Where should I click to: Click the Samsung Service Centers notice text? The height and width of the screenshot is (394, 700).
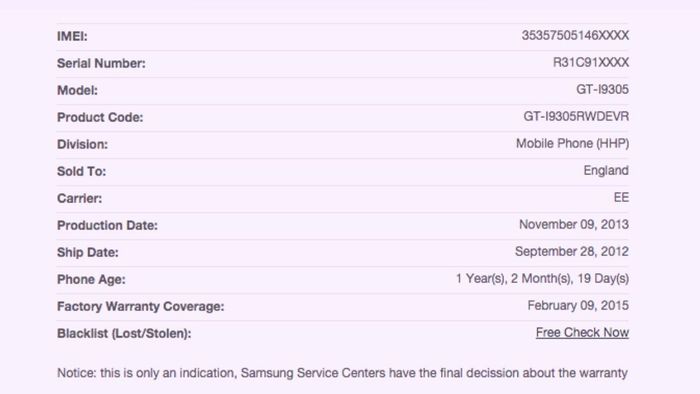pos(342,373)
